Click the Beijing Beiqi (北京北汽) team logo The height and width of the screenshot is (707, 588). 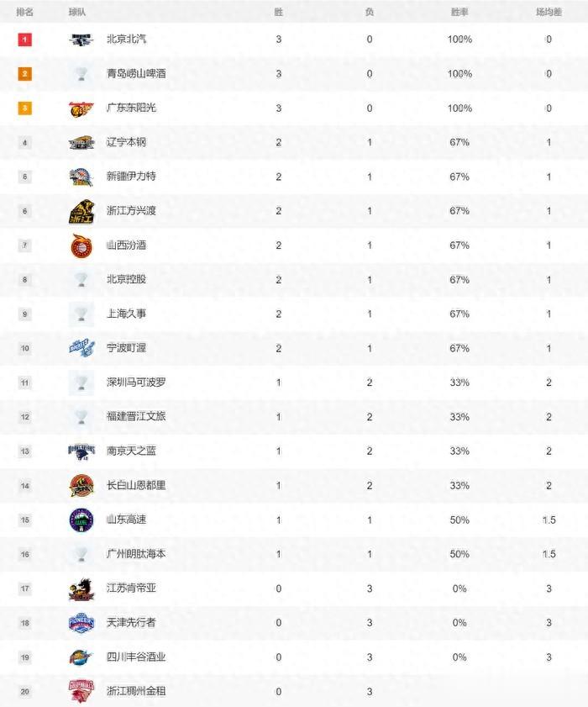(81, 40)
